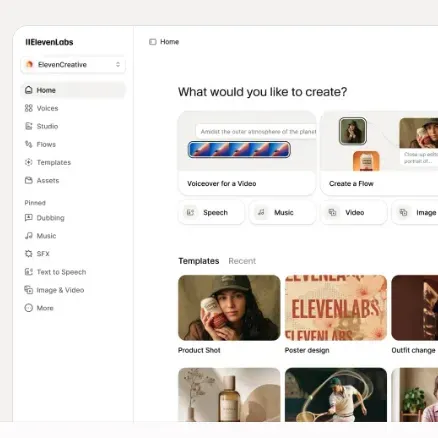438x438 pixels.
Task: Click the Flows icon
Action: [x=29, y=144]
